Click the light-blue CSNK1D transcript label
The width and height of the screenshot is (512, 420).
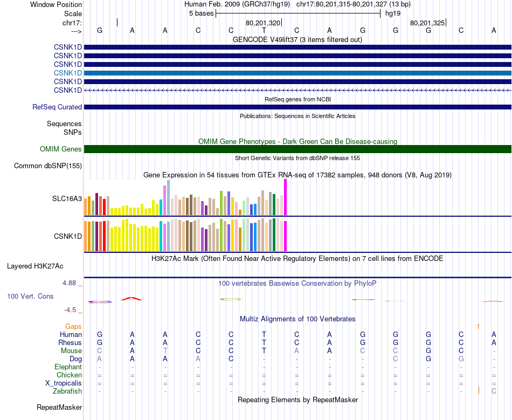tap(68, 73)
